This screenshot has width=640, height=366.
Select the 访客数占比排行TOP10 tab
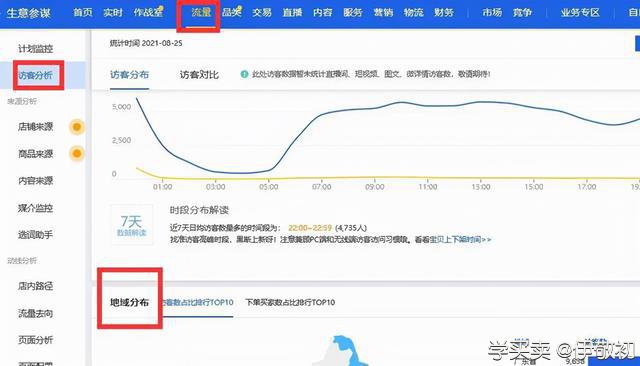(x=198, y=302)
